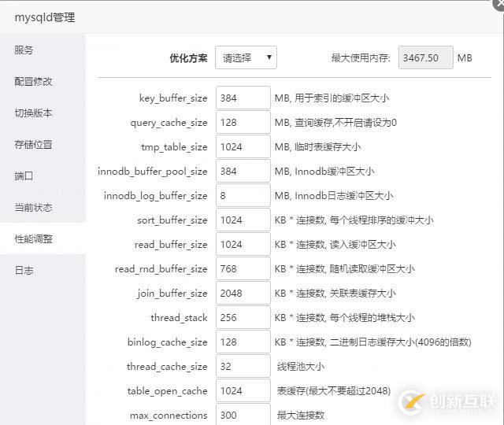Click the join_buffer_size label

pos(172,294)
